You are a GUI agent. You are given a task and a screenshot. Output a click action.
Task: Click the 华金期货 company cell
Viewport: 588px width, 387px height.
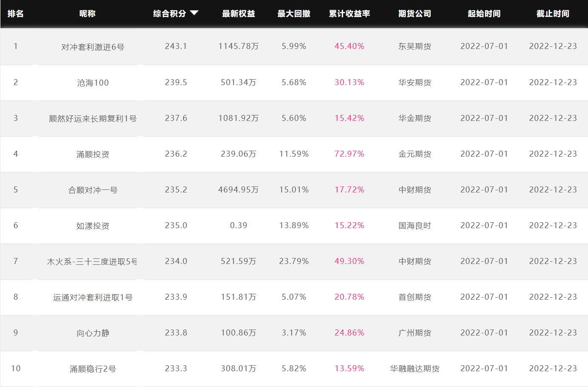click(x=415, y=118)
